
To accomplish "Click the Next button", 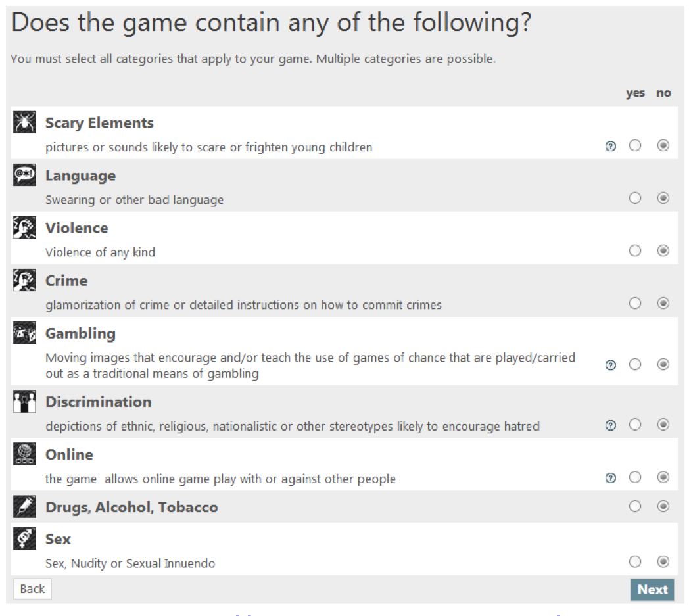I will pyautogui.click(x=652, y=590).
